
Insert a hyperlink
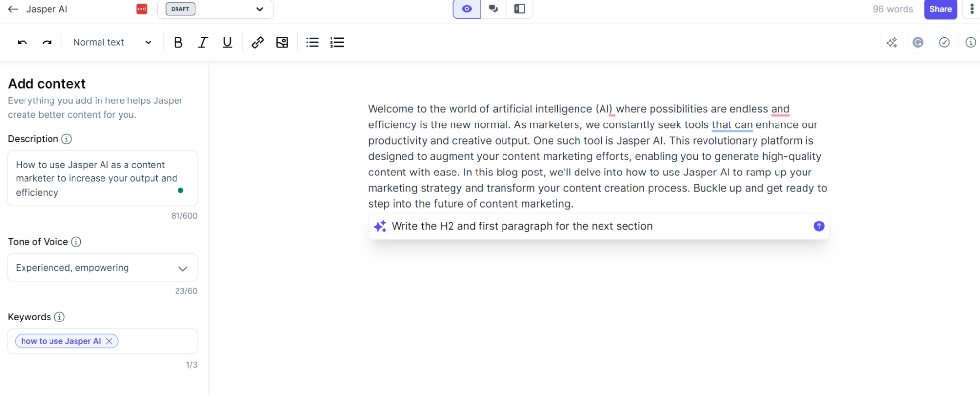(258, 43)
